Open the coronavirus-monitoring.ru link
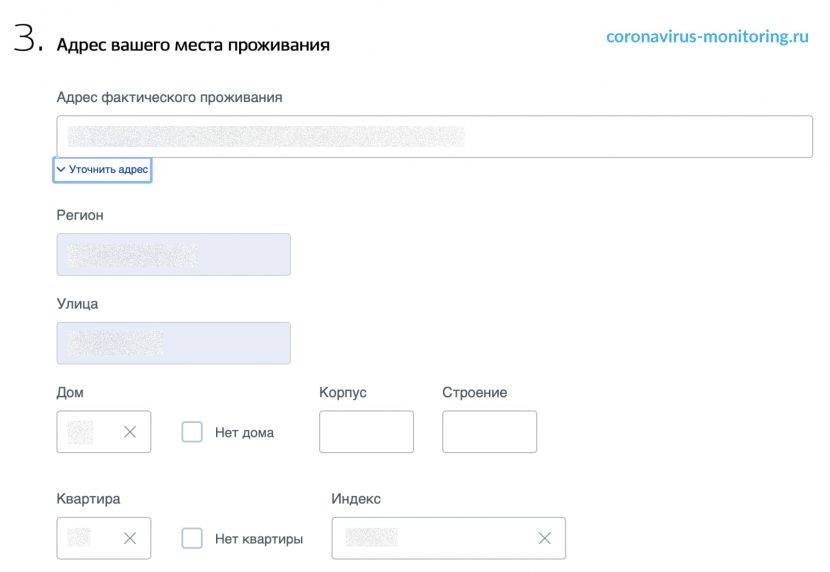The width and height of the screenshot is (830, 572). point(707,37)
